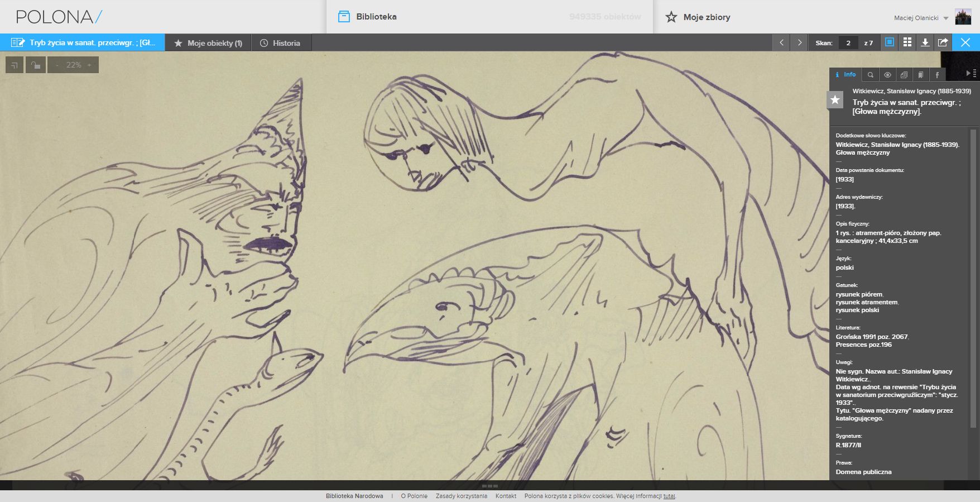
Task: Toggle the rotate image corner button
Action: 15,65
